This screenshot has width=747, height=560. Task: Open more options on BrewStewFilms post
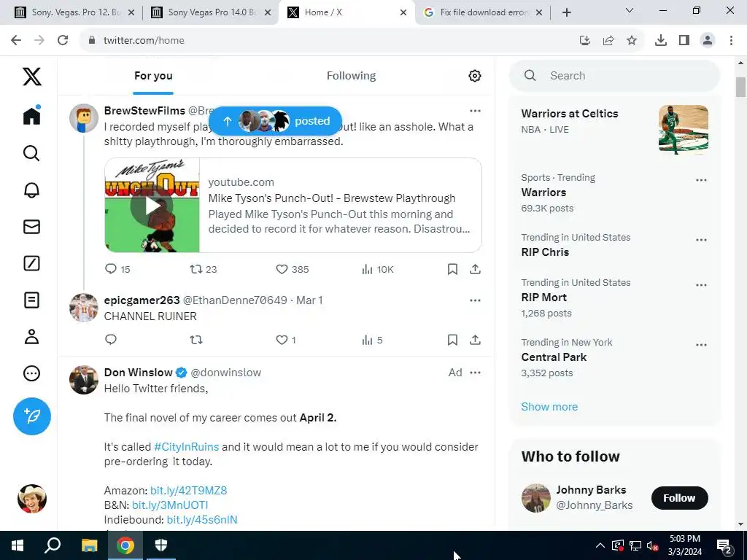(x=475, y=111)
